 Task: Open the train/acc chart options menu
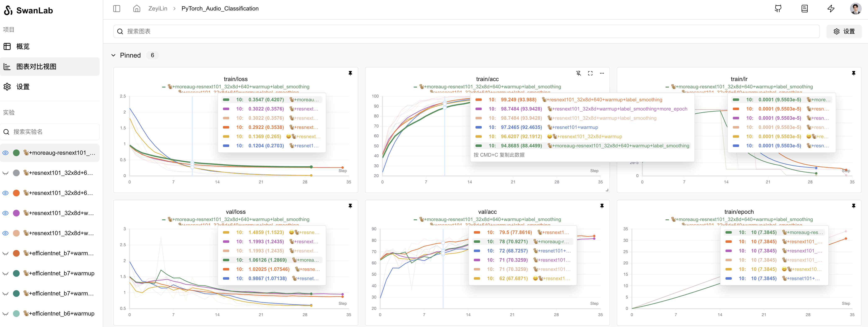pos(602,73)
